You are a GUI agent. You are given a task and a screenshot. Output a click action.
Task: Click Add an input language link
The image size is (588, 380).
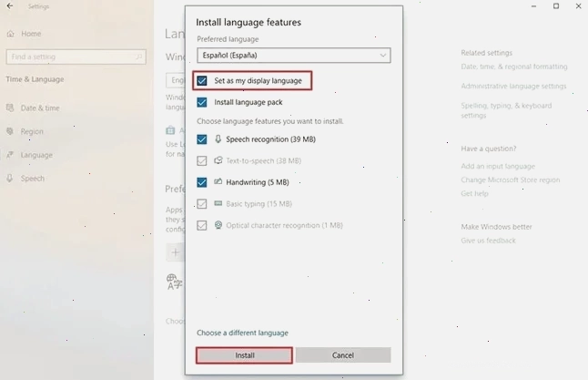498,166
